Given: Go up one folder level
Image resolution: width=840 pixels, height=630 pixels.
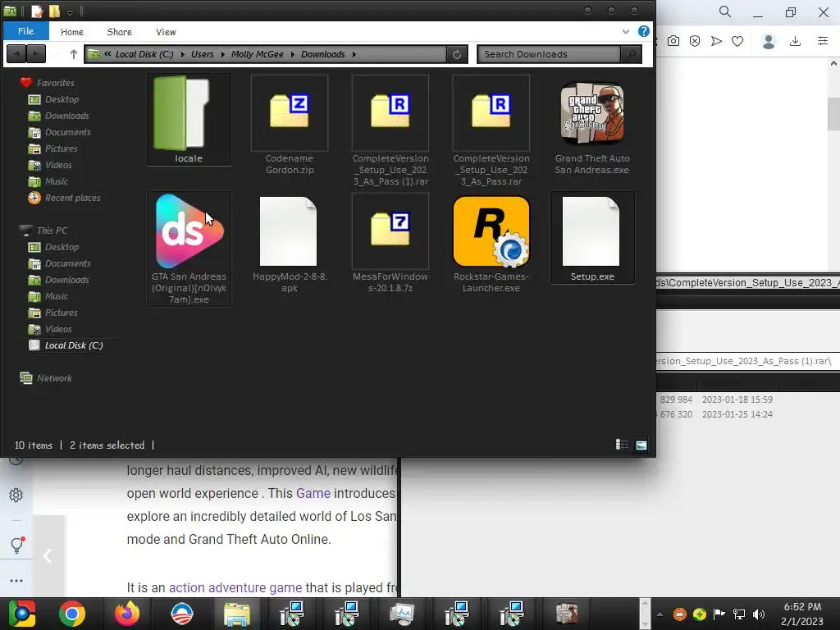Looking at the screenshot, I should coord(73,54).
